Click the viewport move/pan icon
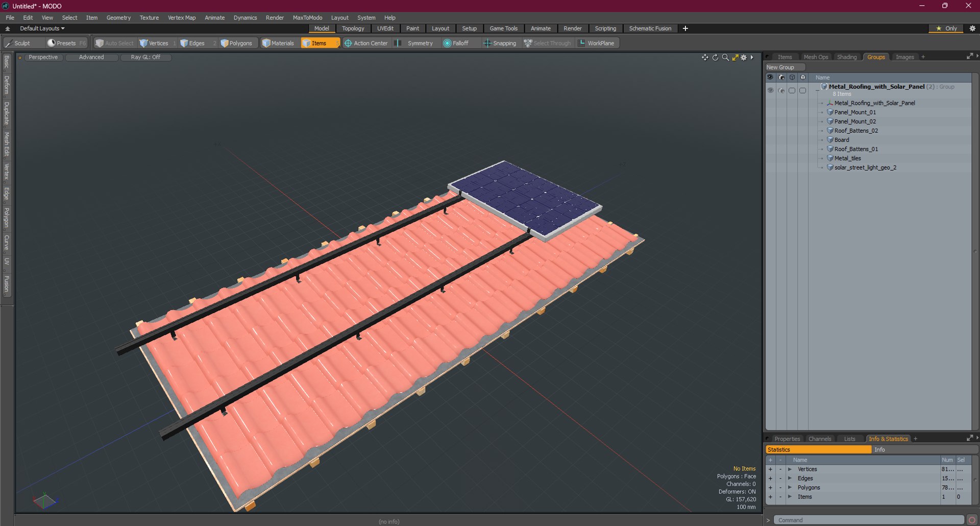Image resolution: width=980 pixels, height=526 pixels. pyautogui.click(x=705, y=57)
